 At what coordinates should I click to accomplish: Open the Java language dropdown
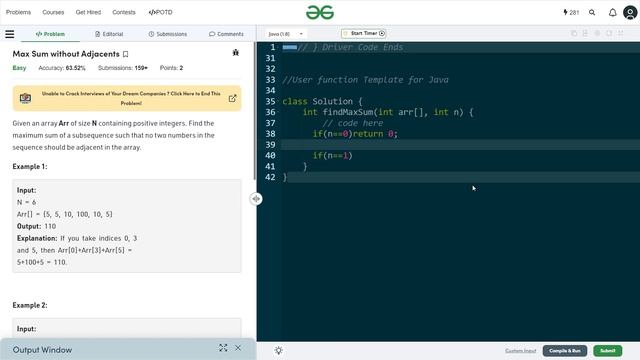(x=286, y=34)
